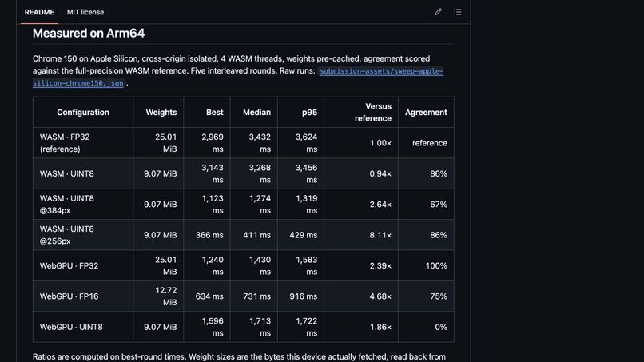644x362 pixels.
Task: Click the '1,240 ms' best cell
Action: click(x=207, y=266)
